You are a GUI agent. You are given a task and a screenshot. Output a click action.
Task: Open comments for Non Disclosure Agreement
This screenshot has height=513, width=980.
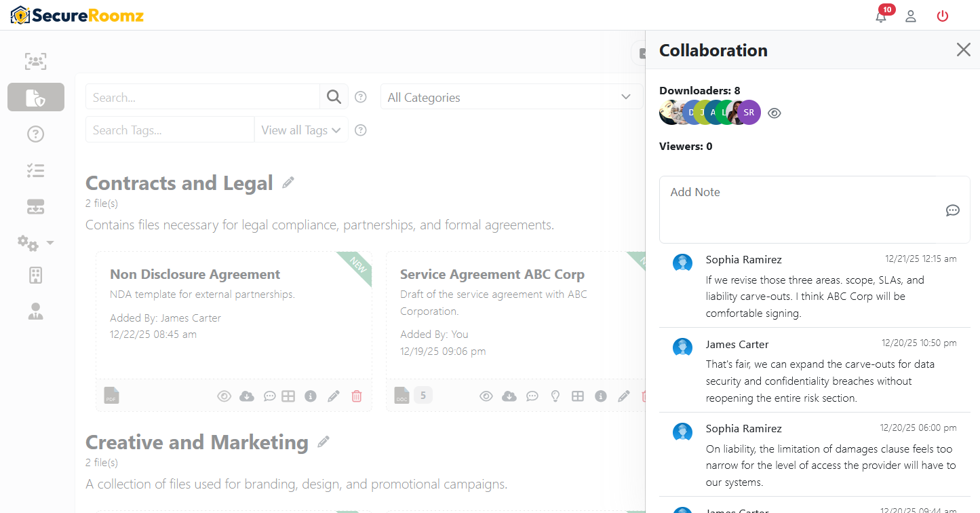(269, 396)
